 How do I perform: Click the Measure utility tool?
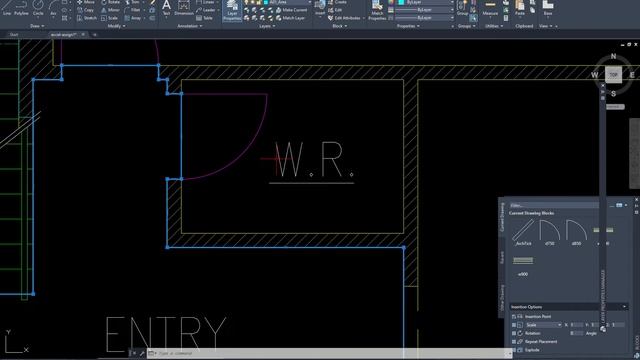(x=490, y=8)
